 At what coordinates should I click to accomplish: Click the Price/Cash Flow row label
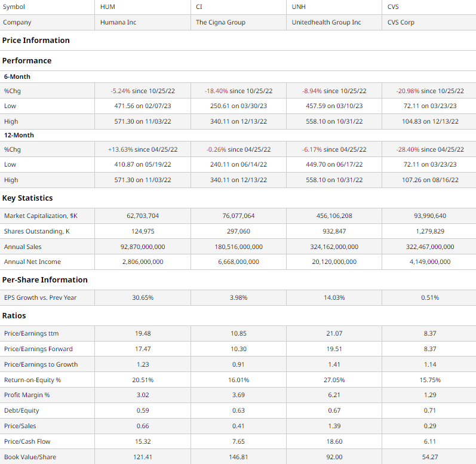point(27,441)
